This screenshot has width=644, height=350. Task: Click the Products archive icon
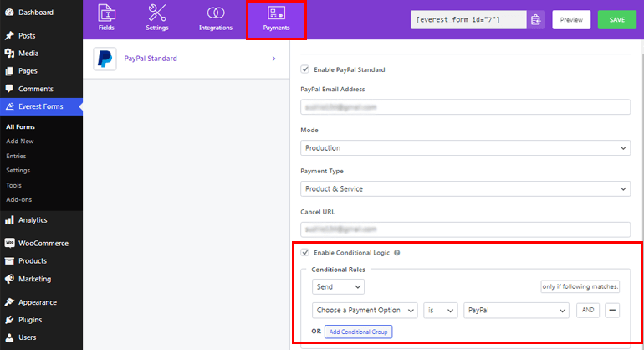point(9,261)
